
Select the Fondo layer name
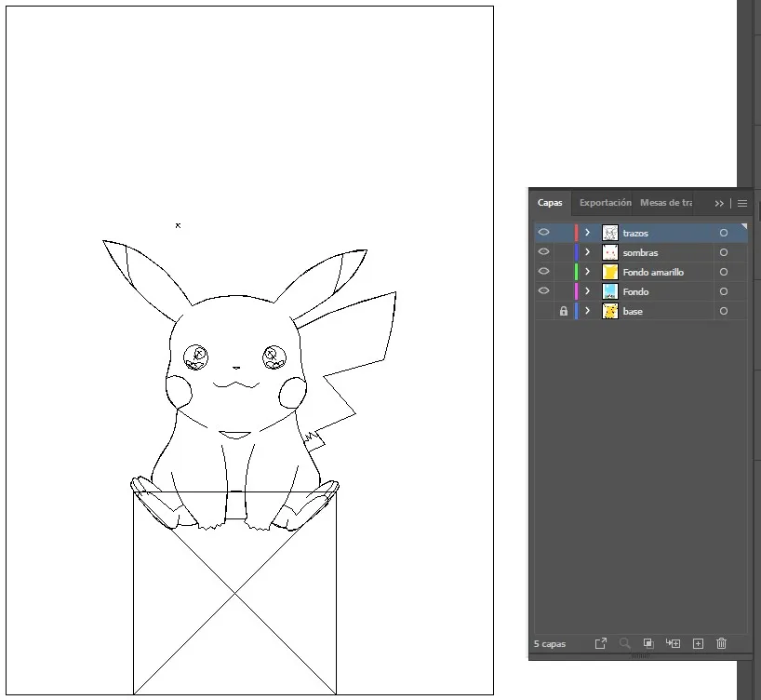[x=635, y=291]
